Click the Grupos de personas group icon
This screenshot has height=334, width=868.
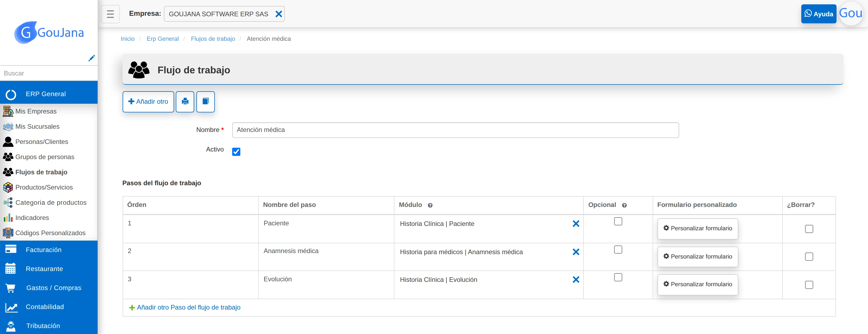(8, 157)
